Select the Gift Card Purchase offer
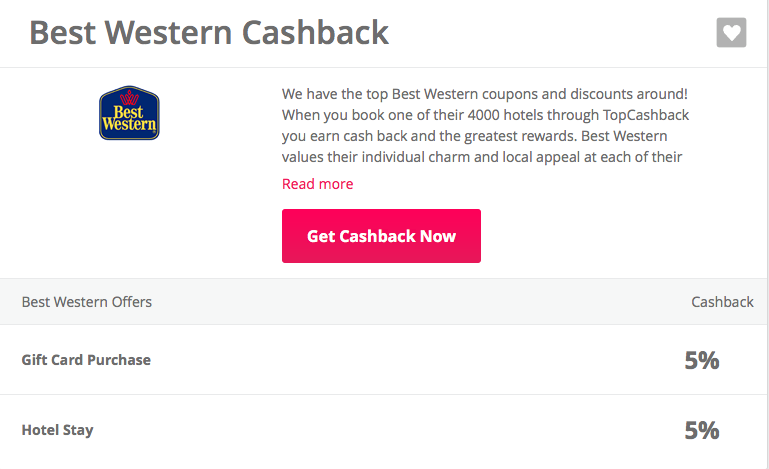Image resolution: width=769 pixels, height=469 pixels. [x=86, y=360]
